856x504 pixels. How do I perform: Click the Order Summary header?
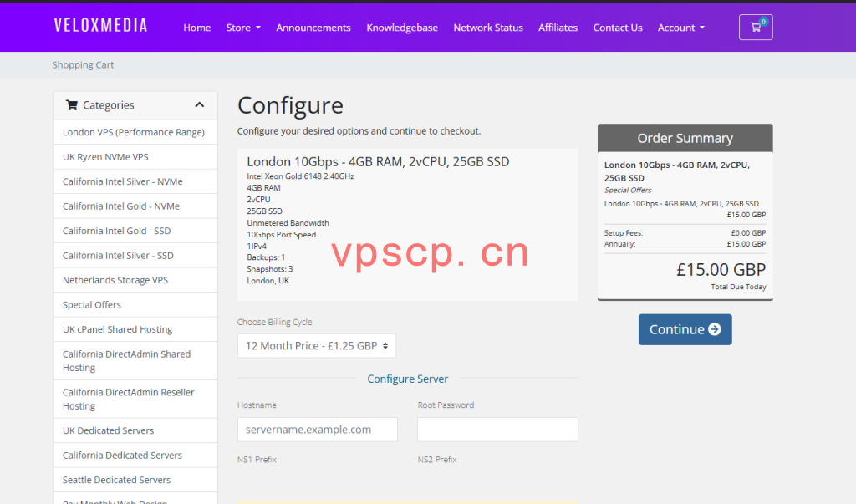point(685,138)
